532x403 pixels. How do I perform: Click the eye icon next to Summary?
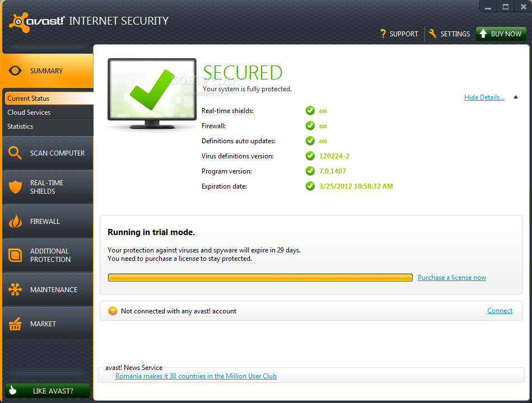point(16,71)
